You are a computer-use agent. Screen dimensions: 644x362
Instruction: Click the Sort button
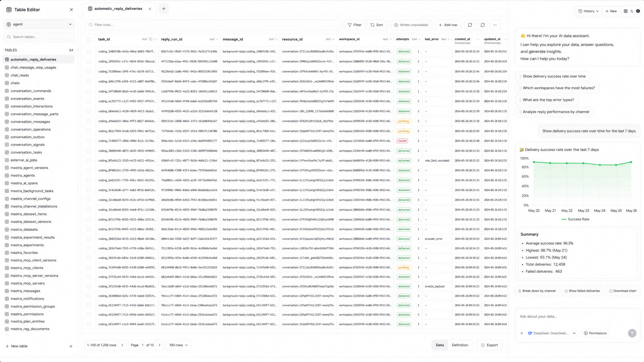pos(377,25)
